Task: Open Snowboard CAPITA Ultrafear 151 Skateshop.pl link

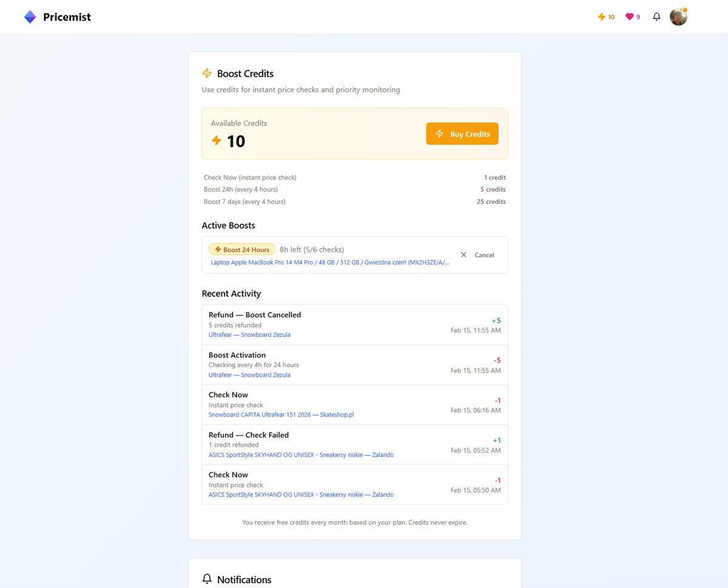Action: click(x=281, y=414)
